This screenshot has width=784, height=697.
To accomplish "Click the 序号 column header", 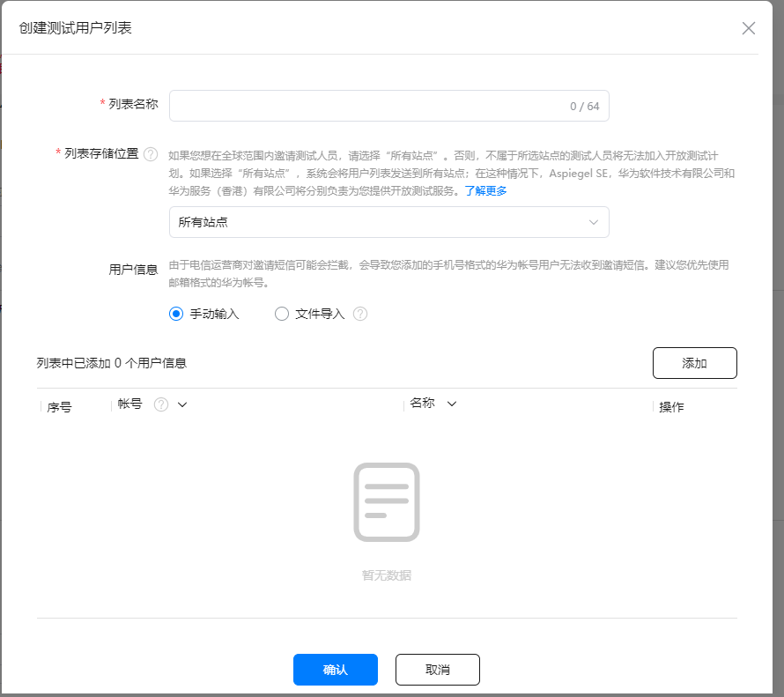I will pyautogui.click(x=60, y=407).
